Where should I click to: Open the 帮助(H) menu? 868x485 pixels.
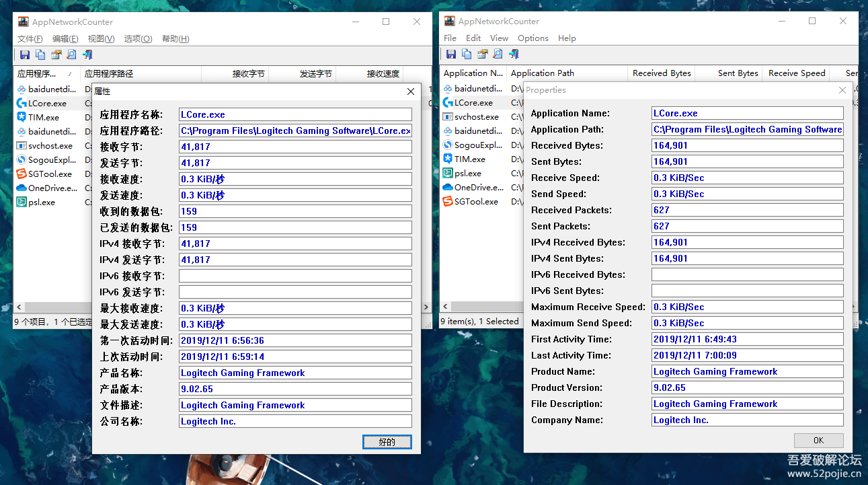[x=175, y=39]
